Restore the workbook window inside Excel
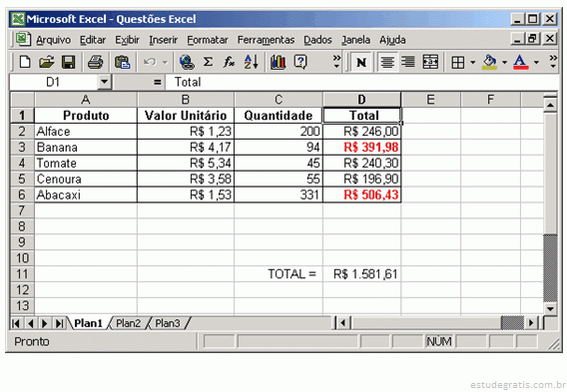Viewport: 567px width, 392px height. (533, 38)
